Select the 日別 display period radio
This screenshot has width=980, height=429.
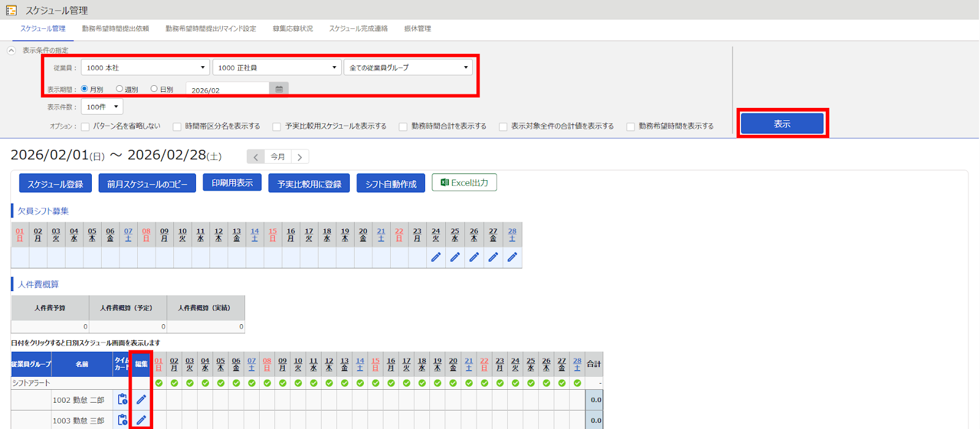coord(154,89)
